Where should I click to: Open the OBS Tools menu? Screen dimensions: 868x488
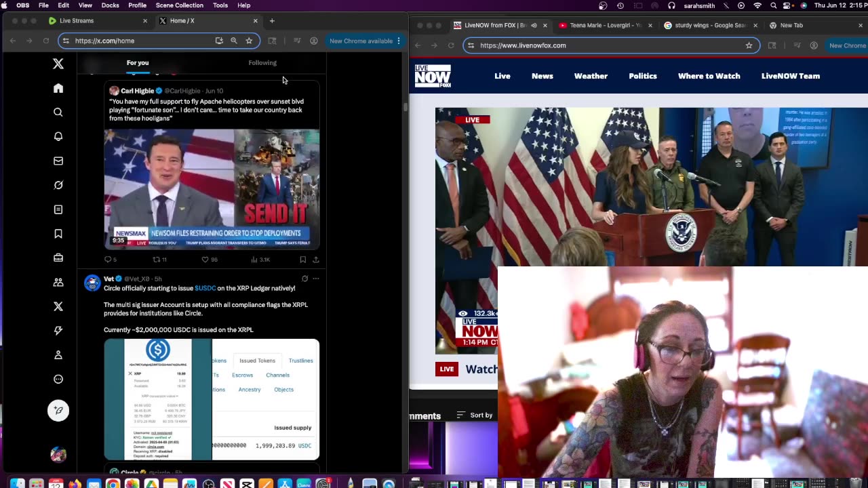click(220, 5)
